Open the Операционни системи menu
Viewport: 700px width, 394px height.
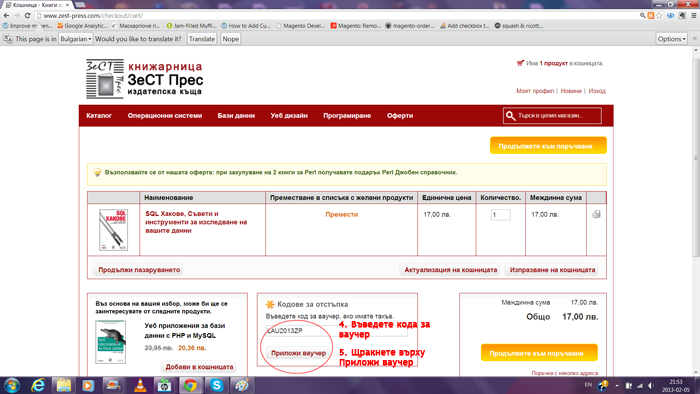[x=165, y=116]
